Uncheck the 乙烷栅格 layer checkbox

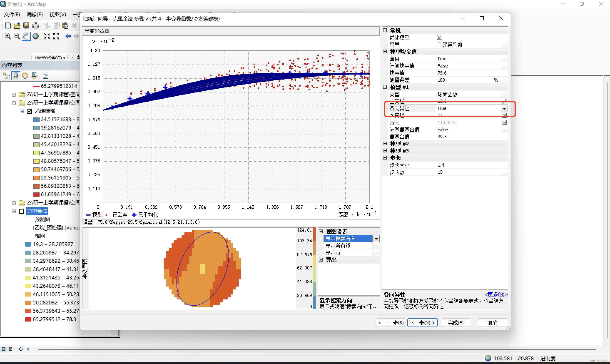tap(29, 111)
